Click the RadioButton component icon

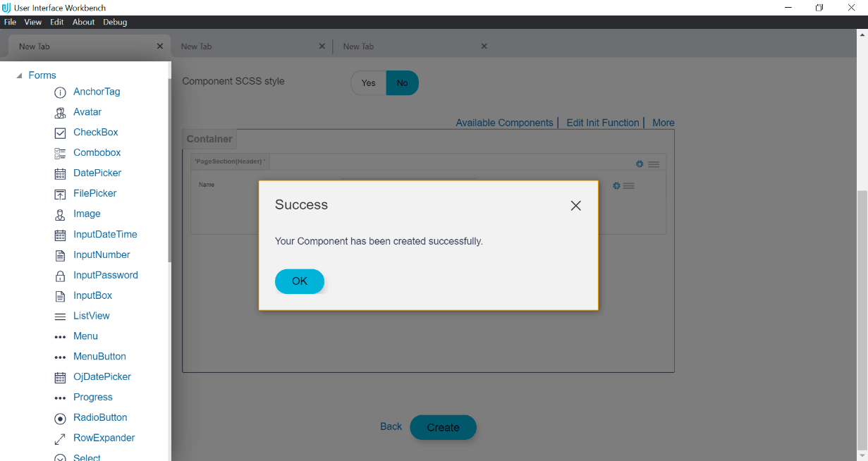pos(60,418)
